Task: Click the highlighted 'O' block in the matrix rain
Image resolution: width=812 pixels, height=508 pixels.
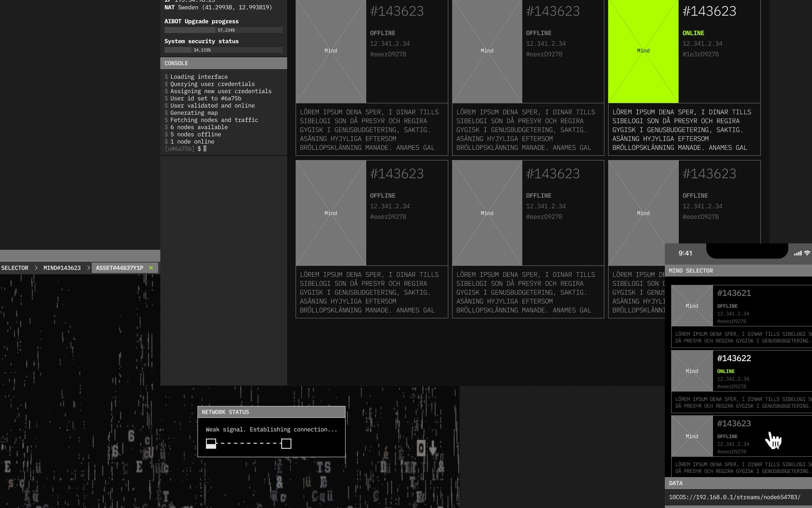Action: [x=421, y=448]
